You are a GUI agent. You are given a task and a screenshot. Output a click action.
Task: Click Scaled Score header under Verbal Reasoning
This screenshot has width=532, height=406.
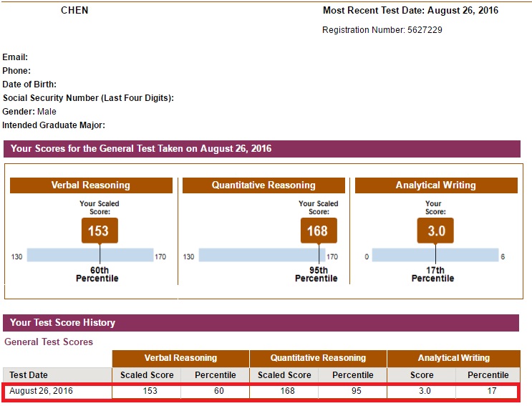pyautogui.click(x=147, y=375)
